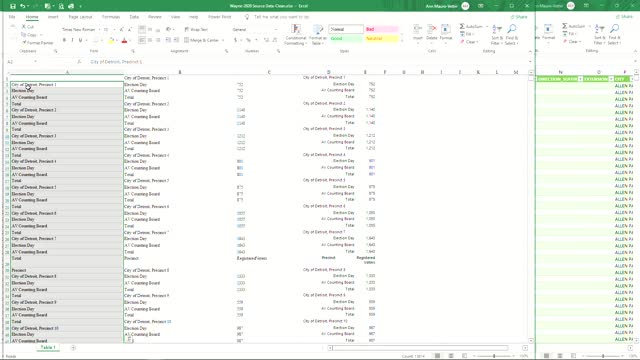Open the Ann Mauro-Vetter account
This screenshot has height=360, width=640.
point(447,6)
